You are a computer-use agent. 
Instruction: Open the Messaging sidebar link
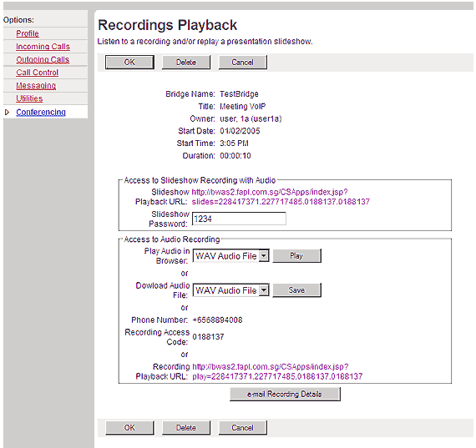[36, 86]
